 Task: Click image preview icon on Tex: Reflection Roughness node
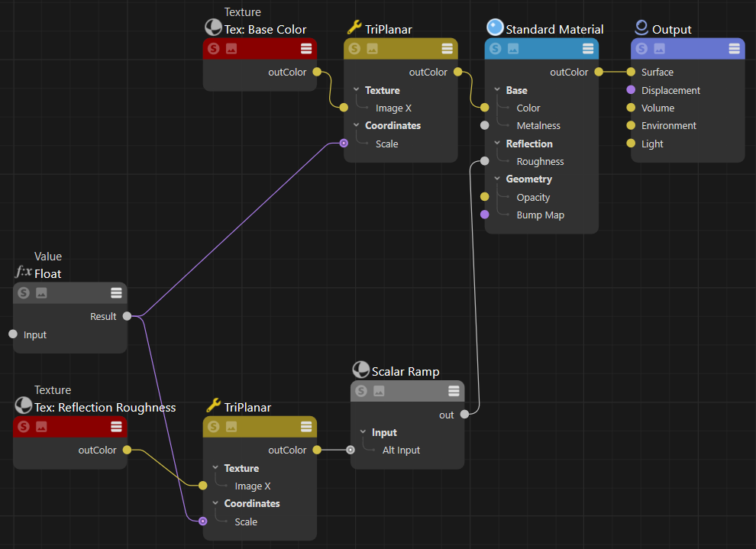pos(41,427)
